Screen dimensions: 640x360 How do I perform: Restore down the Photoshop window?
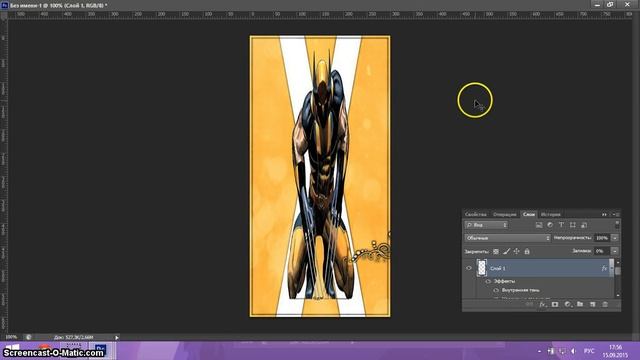[x=610, y=4]
